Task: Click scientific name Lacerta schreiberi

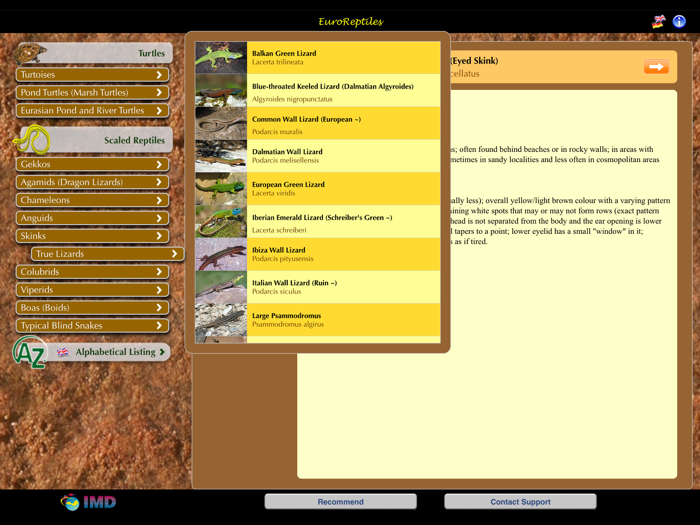Action: coord(279,230)
